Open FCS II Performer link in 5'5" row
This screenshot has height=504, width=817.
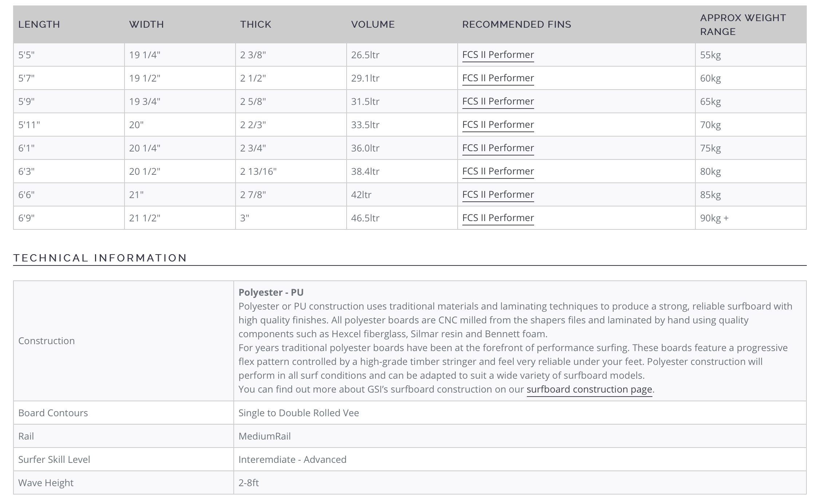498,55
